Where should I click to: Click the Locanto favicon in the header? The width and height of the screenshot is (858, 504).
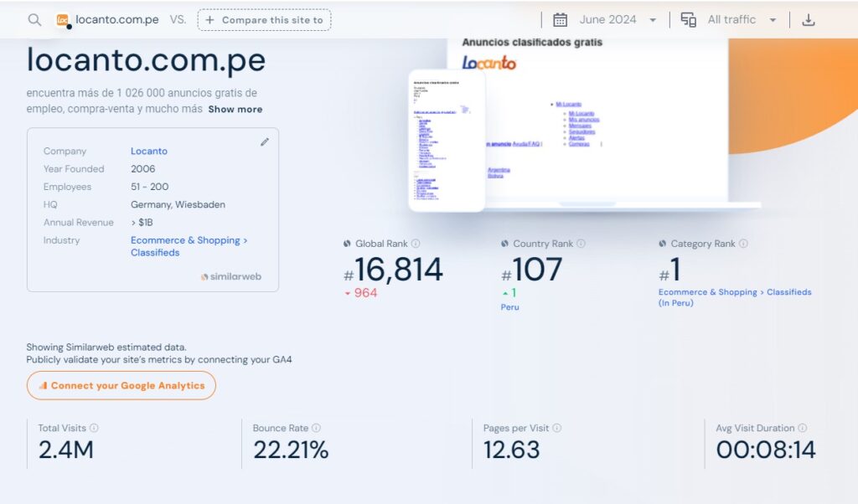coord(63,20)
